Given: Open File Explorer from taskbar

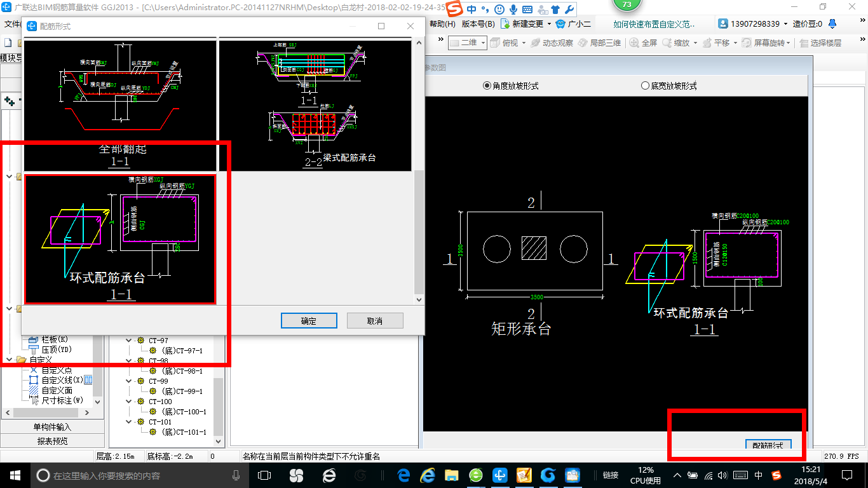Looking at the screenshot, I should (451, 475).
